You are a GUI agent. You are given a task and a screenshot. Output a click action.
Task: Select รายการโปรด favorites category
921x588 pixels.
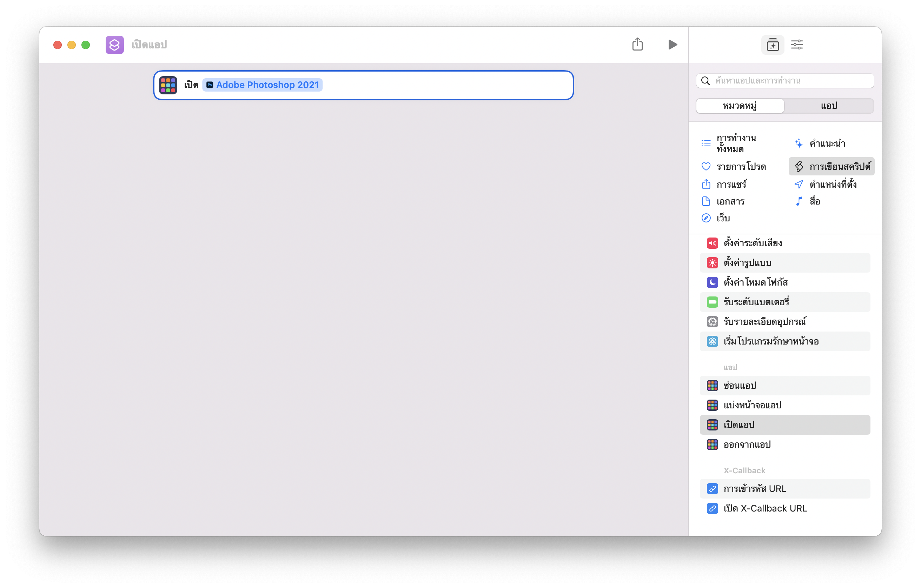coord(741,167)
